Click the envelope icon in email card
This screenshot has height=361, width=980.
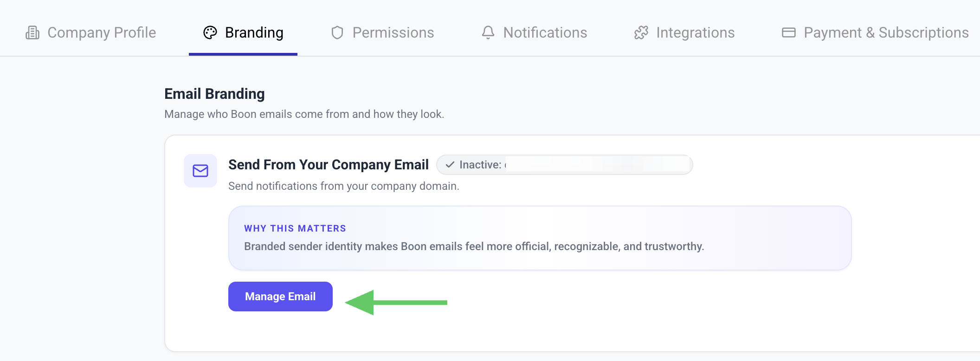pyautogui.click(x=200, y=171)
